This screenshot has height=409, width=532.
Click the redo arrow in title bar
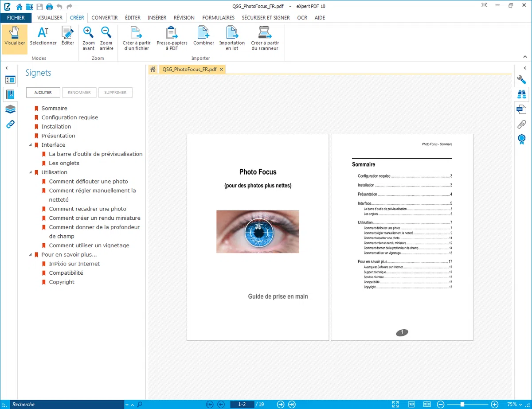70,6
